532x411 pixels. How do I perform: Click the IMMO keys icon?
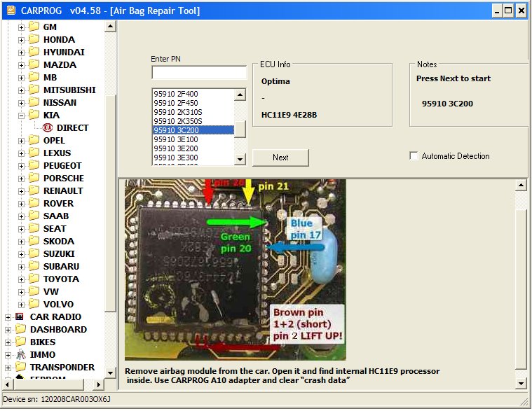tap(20, 354)
